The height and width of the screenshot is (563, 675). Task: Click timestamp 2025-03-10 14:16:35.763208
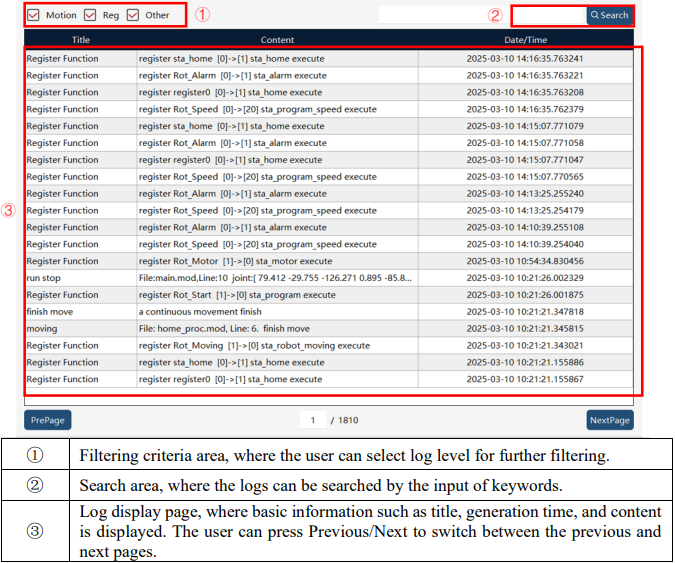525,93
